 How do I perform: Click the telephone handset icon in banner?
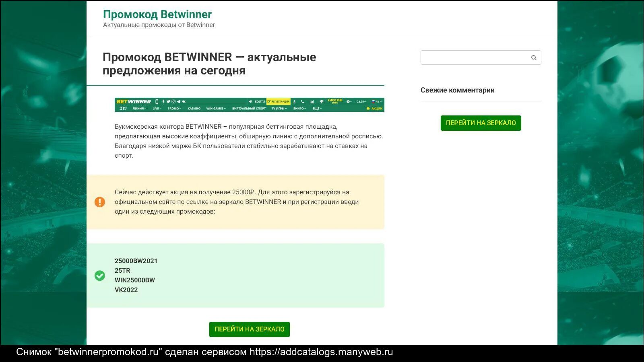pyautogui.click(x=303, y=102)
